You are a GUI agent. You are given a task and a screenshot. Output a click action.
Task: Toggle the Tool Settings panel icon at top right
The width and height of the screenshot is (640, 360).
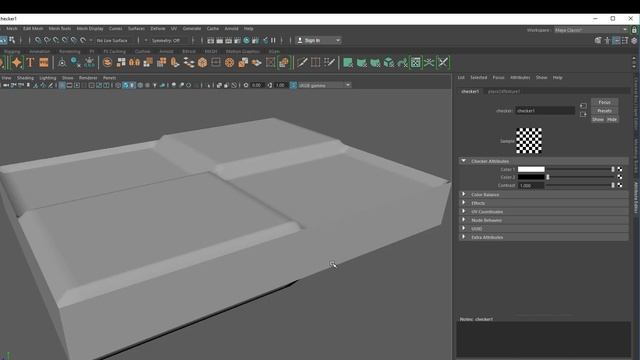point(625,40)
